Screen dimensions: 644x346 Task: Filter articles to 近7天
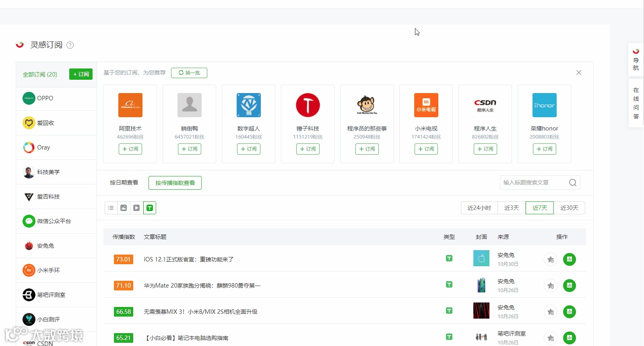point(540,208)
